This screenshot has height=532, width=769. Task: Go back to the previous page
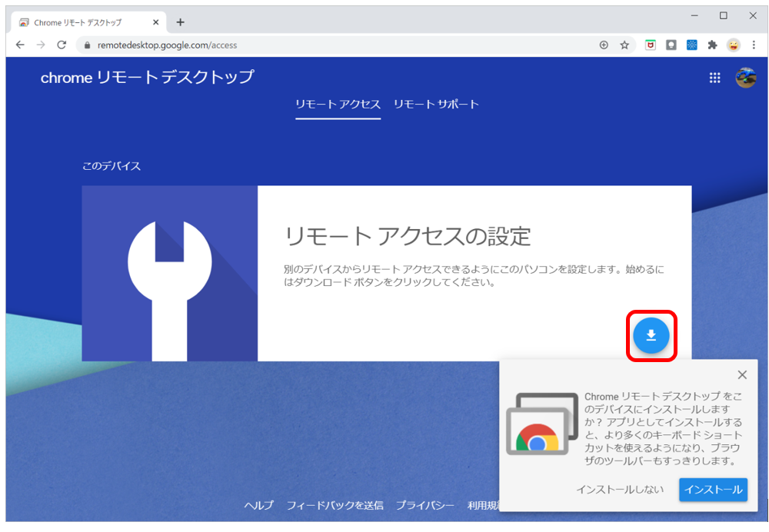[20, 45]
